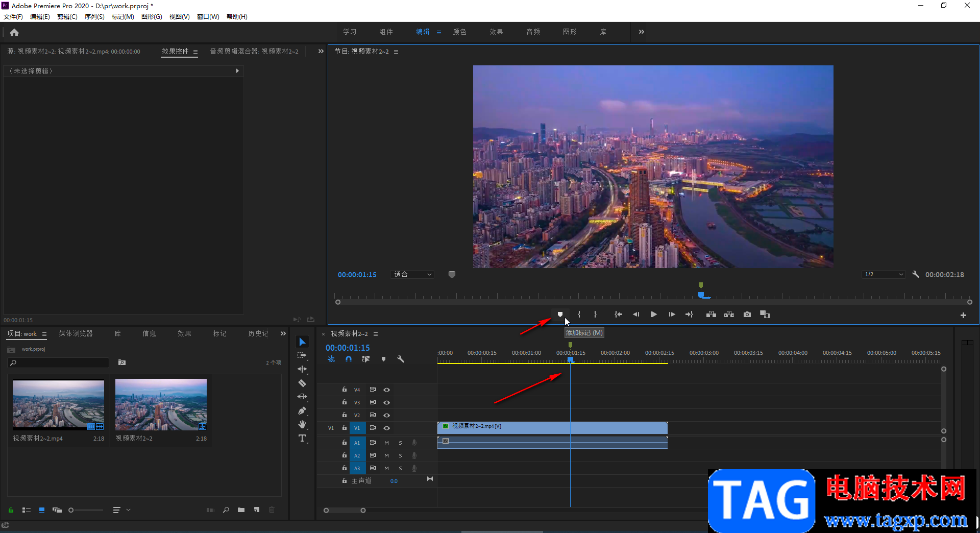Solo audio track A2
Viewport: 980px width, 533px height.
click(x=400, y=455)
